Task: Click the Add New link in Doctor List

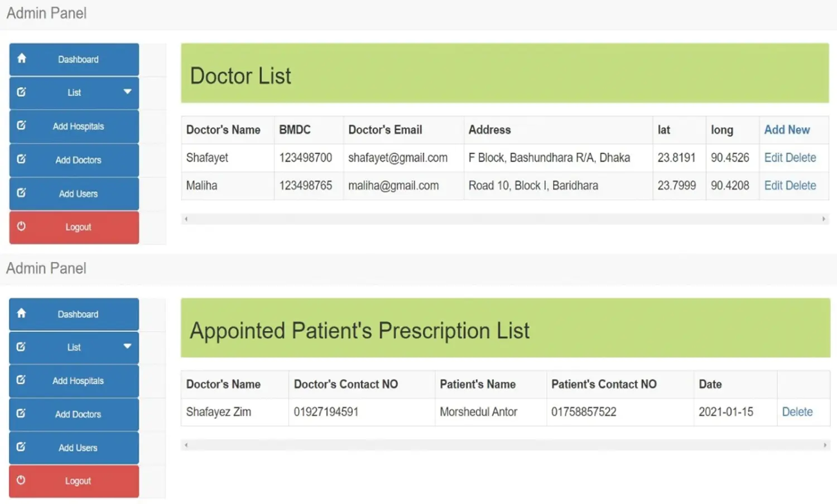Action: 787,130
